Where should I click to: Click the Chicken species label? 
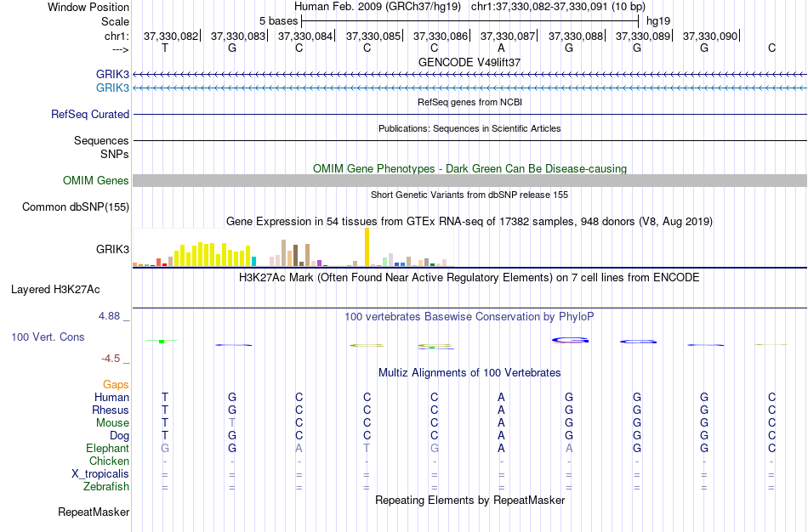click(x=109, y=461)
